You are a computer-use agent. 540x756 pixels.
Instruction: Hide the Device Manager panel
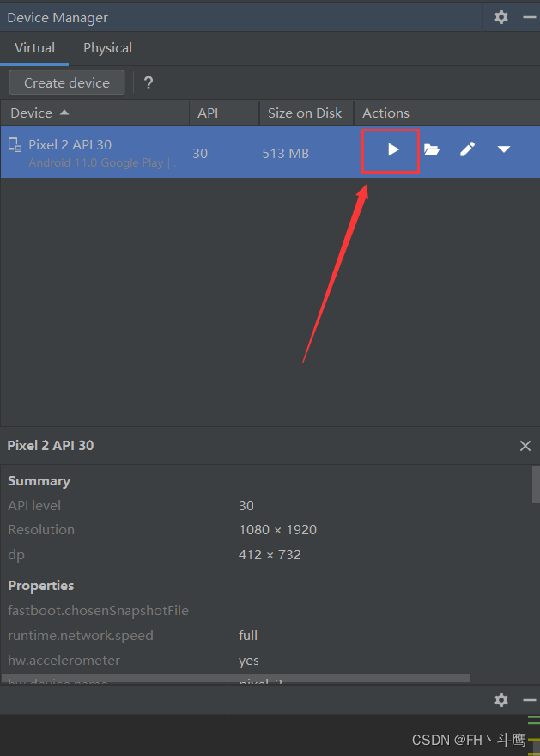click(530, 17)
